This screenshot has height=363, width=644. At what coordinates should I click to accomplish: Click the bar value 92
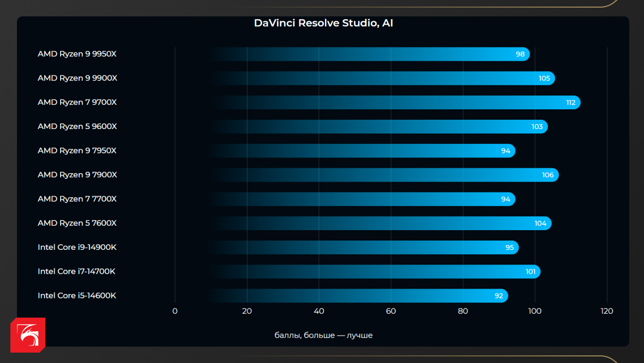tap(499, 296)
